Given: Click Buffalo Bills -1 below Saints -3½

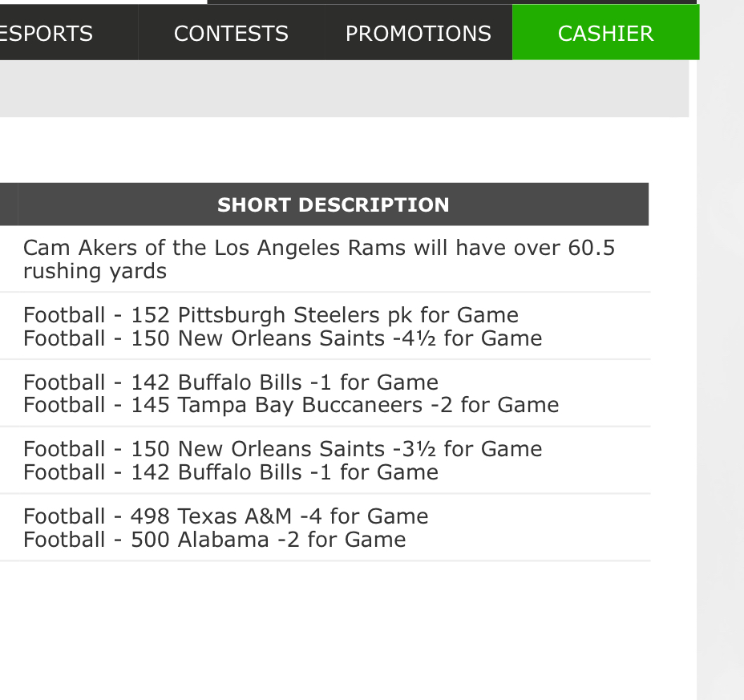Looking at the screenshot, I should tap(231, 472).
